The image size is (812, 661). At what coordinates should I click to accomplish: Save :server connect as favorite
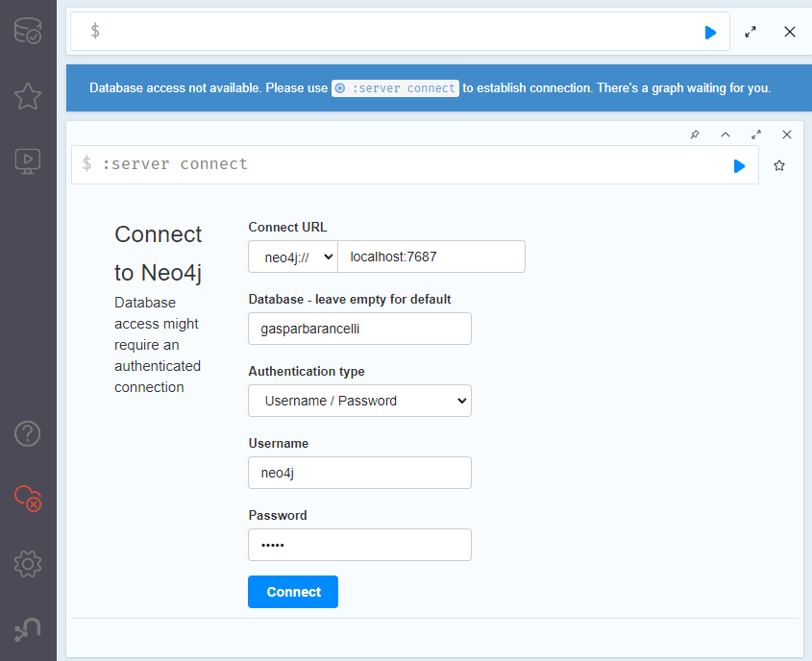(779, 165)
